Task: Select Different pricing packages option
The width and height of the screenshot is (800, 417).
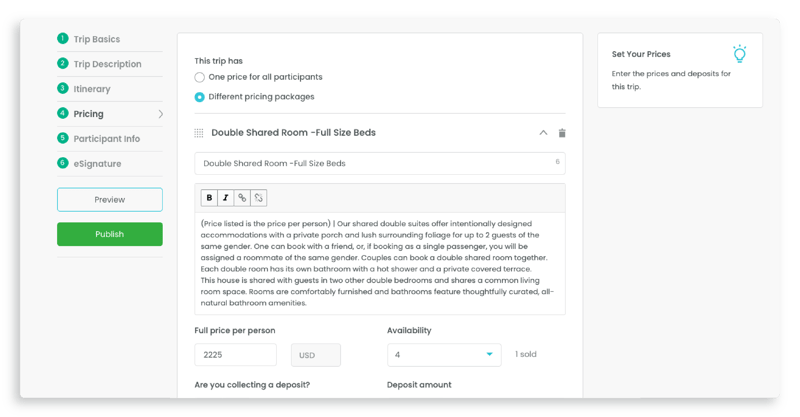Action: click(x=199, y=97)
